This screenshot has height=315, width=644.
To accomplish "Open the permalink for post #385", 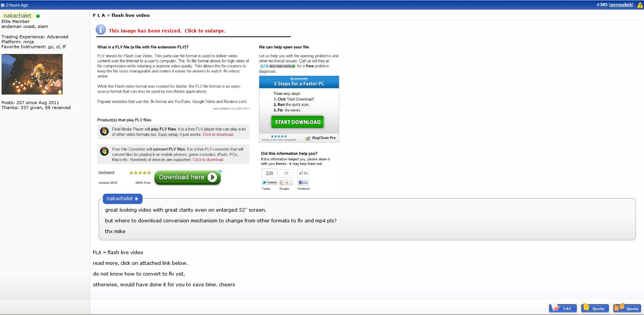I will [621, 5].
